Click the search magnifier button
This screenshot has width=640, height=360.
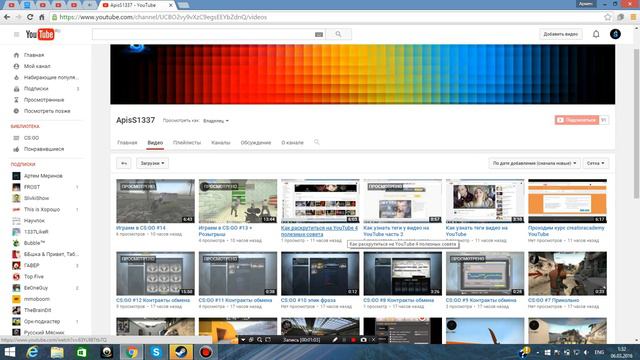click(338, 34)
